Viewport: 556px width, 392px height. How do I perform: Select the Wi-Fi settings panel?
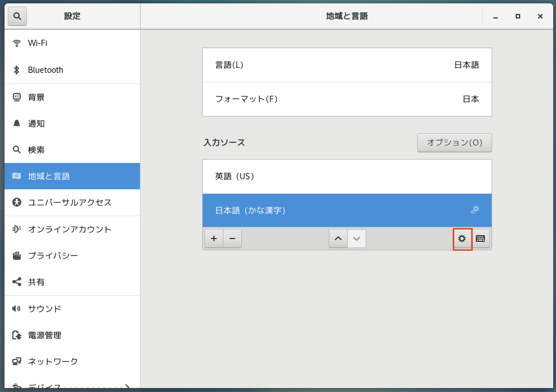[38, 43]
